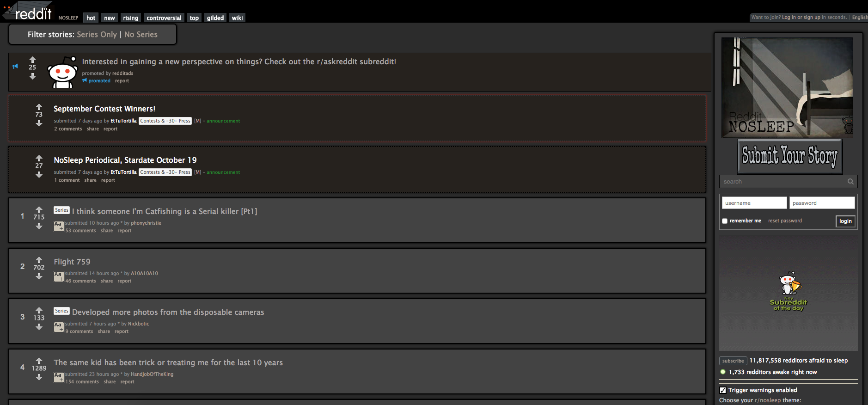Click the login button

coord(845,221)
